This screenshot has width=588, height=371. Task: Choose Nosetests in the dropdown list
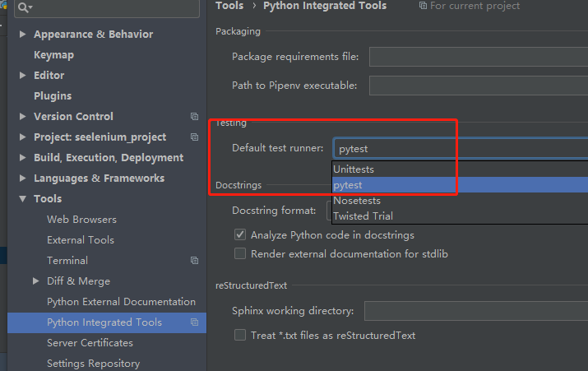[357, 201]
